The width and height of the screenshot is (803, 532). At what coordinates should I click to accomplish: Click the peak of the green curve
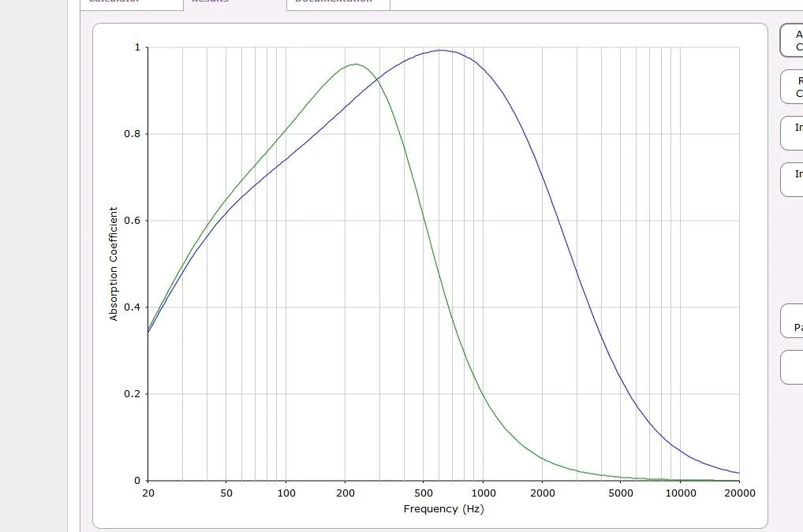356,64
